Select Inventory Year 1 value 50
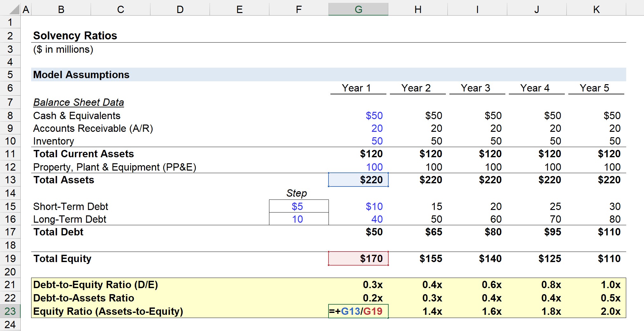The image size is (644, 331). [x=377, y=141]
